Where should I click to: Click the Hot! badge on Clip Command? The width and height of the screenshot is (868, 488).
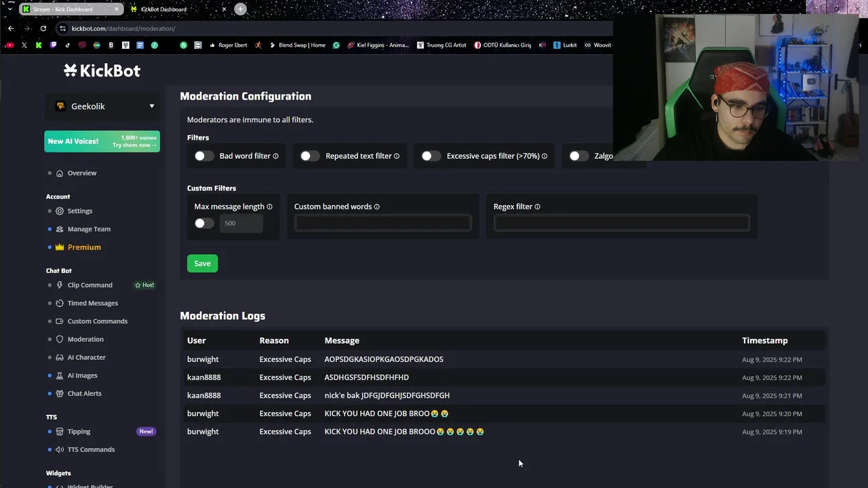(x=144, y=285)
